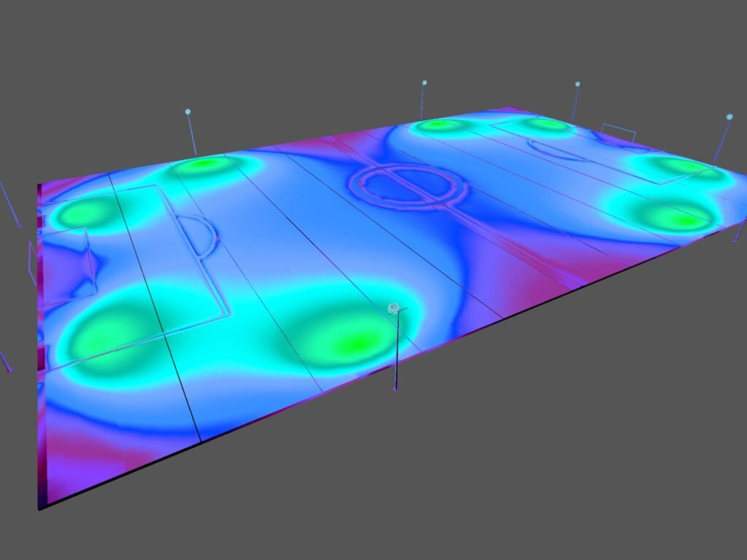
Task: Click the green hotspot on the far touchline nearest the center circle
Action: click(440, 125)
